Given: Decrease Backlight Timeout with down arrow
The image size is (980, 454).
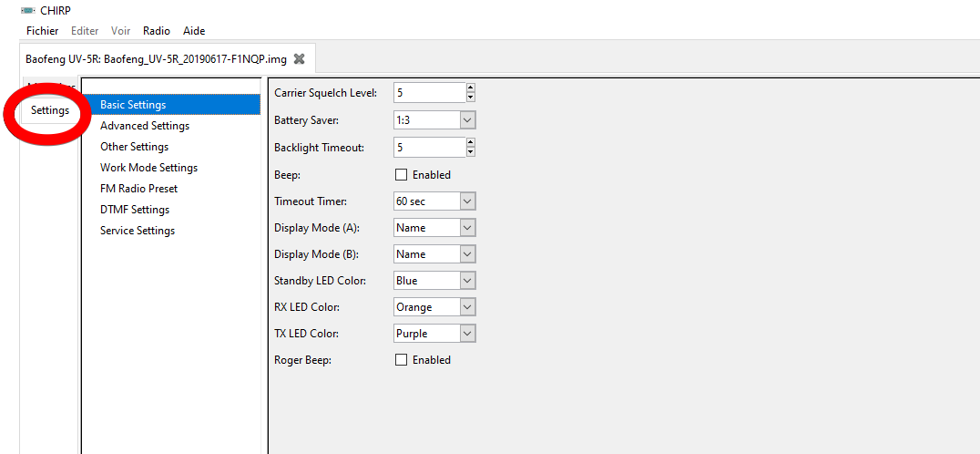Looking at the screenshot, I should (x=471, y=152).
